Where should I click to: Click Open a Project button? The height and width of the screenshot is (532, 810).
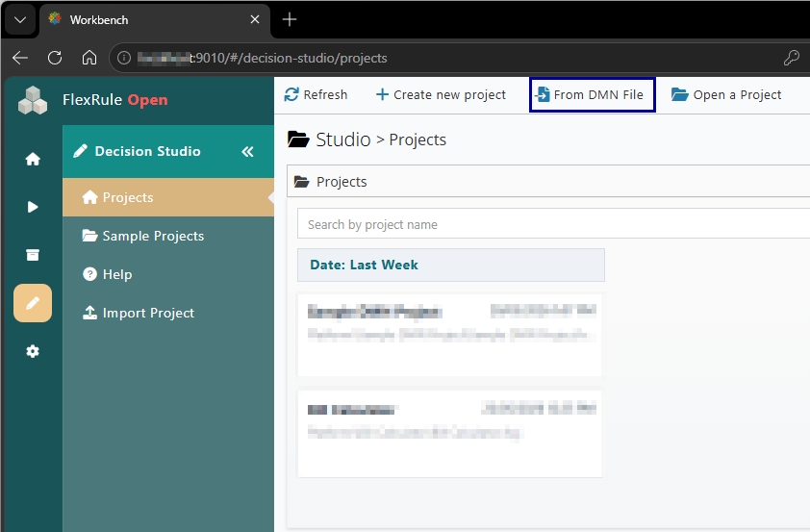click(x=725, y=95)
